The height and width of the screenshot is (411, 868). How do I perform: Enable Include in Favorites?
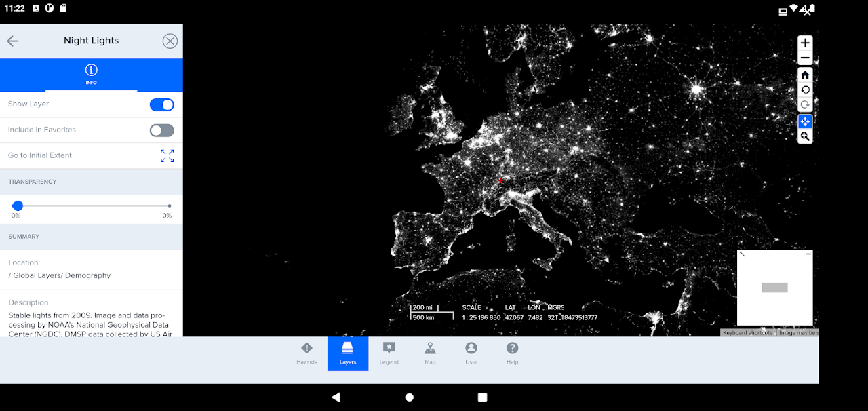tap(161, 130)
